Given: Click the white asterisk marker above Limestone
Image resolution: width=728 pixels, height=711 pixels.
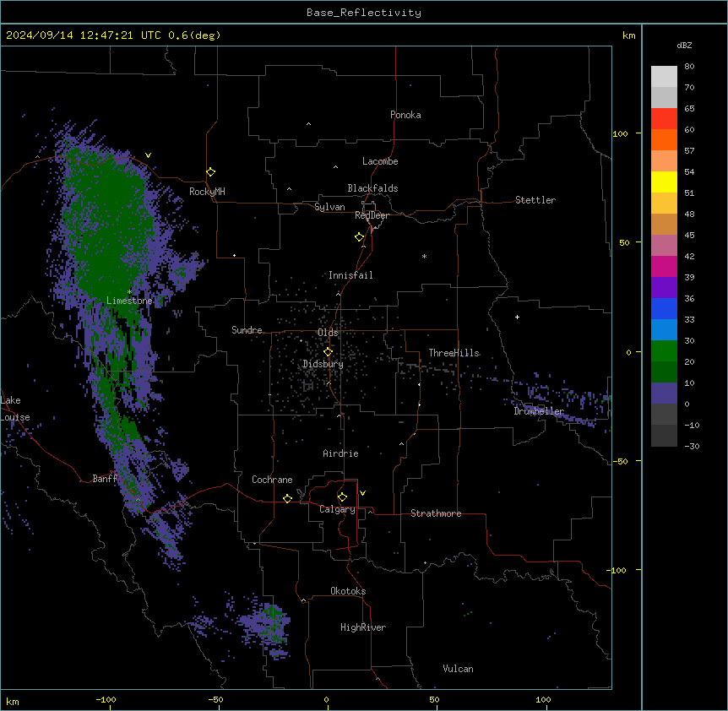Looking at the screenshot, I should [130, 291].
